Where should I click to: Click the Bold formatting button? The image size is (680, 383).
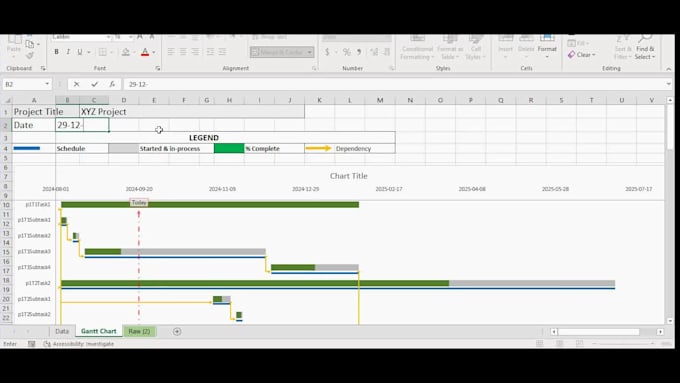(x=56, y=52)
